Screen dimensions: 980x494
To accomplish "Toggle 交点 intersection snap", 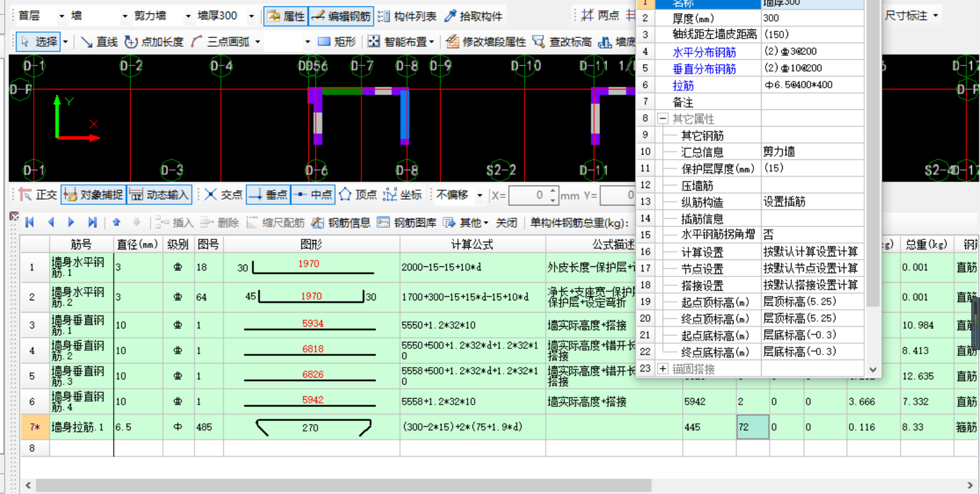I will 223,195.
